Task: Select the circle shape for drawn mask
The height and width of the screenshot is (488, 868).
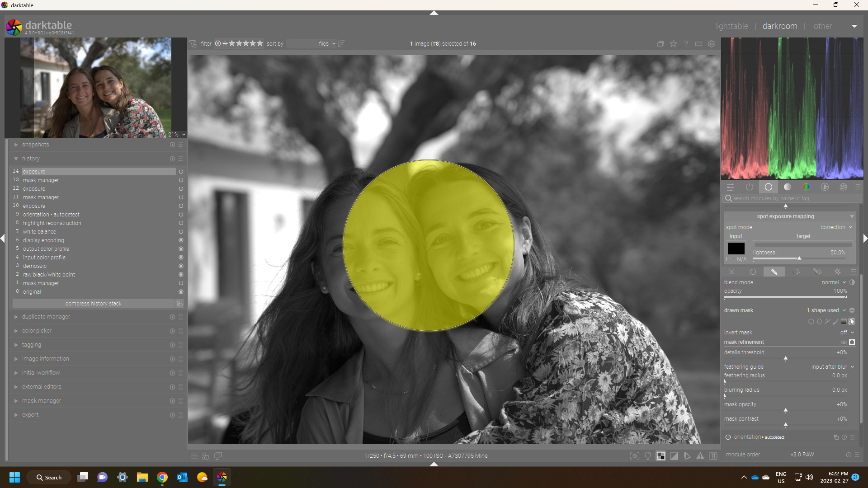Action: tap(811, 322)
